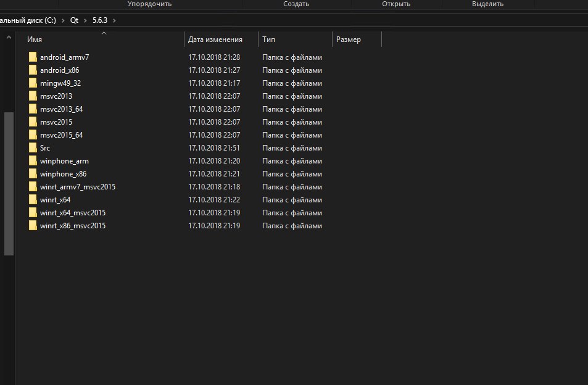Select the msvc2013_64 folder name
588x385 pixels.
(x=62, y=109)
